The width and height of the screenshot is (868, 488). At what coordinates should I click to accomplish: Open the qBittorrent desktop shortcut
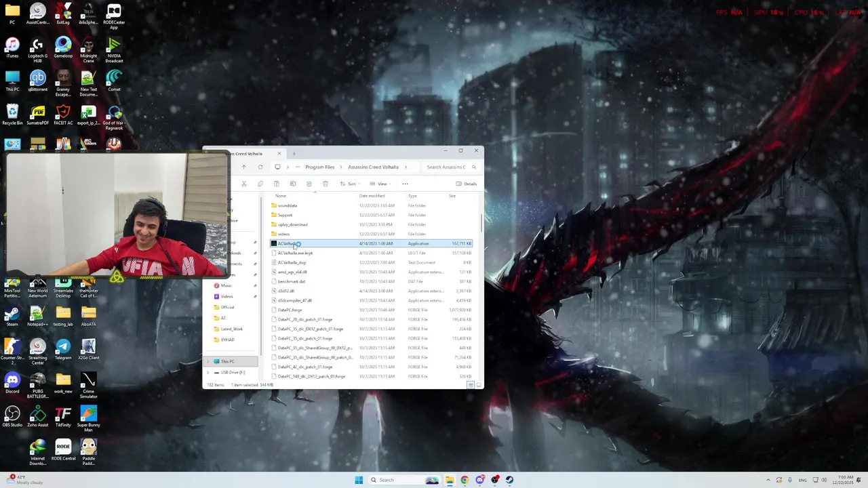(38, 81)
